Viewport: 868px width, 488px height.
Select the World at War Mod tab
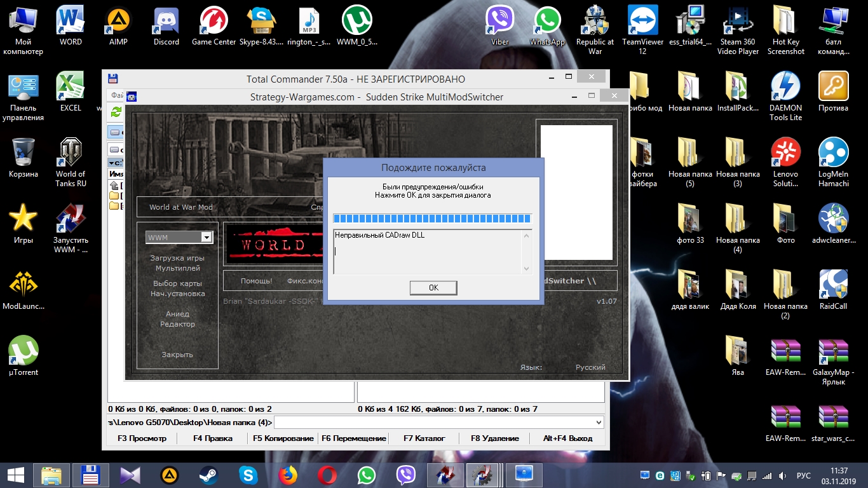coord(181,207)
